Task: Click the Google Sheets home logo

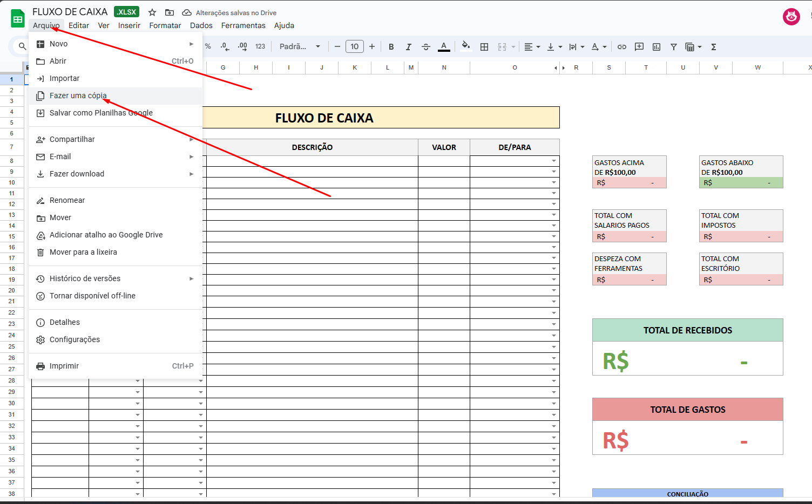Action: 18,19
